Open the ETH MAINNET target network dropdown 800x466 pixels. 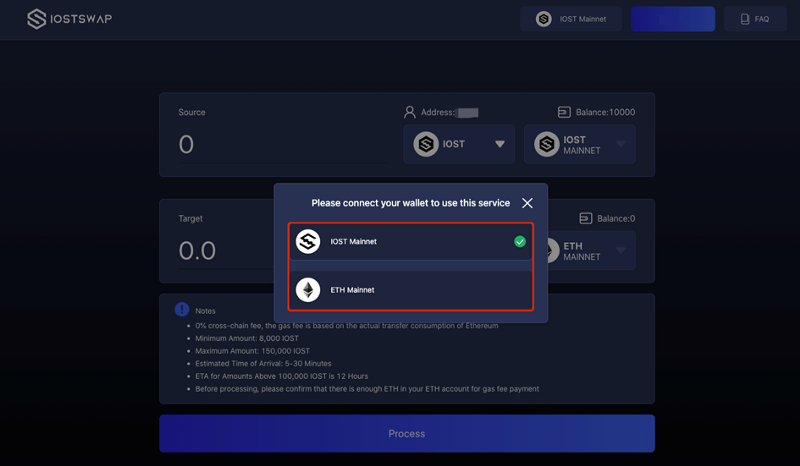(x=592, y=251)
